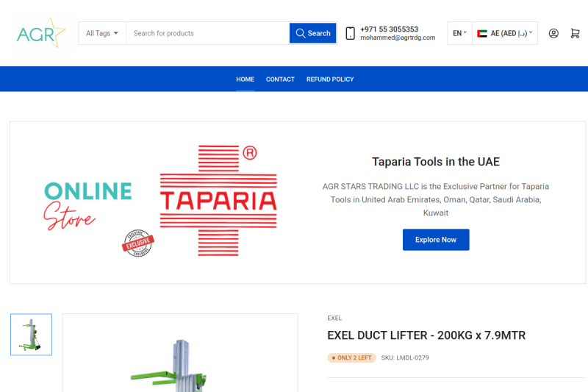Click the blue Search button
Screen dimensions: 588x392
tap(313, 33)
